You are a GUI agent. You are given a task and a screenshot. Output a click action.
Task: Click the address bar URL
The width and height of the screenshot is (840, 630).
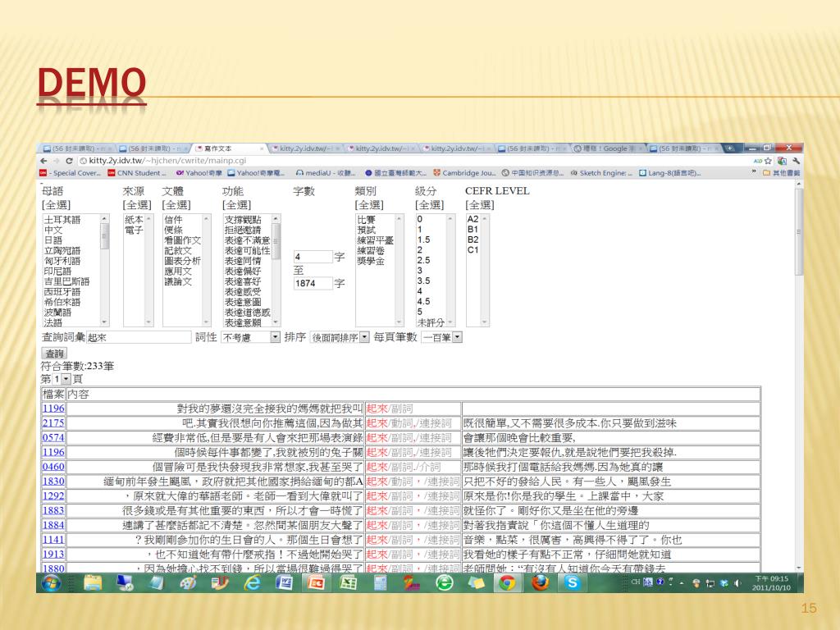pyautogui.click(x=167, y=161)
